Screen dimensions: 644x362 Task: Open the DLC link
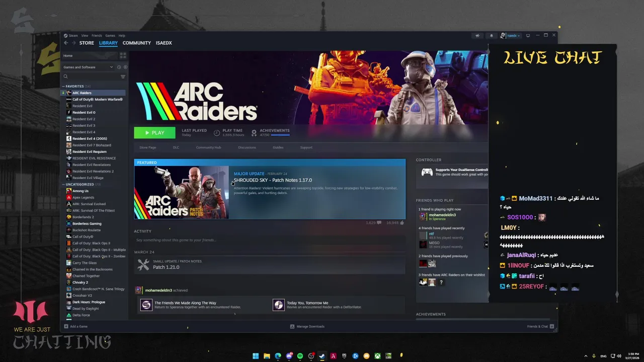176,147
